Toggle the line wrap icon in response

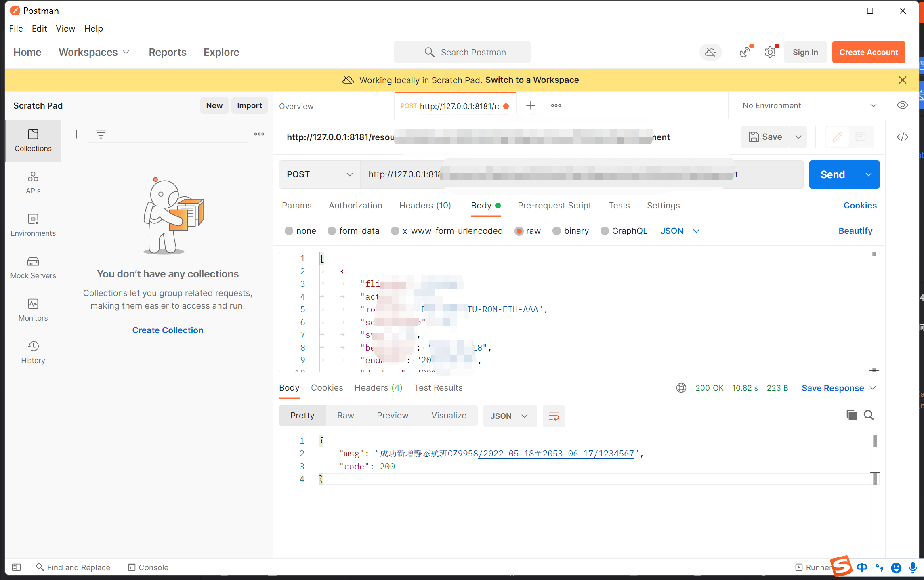[x=554, y=416]
